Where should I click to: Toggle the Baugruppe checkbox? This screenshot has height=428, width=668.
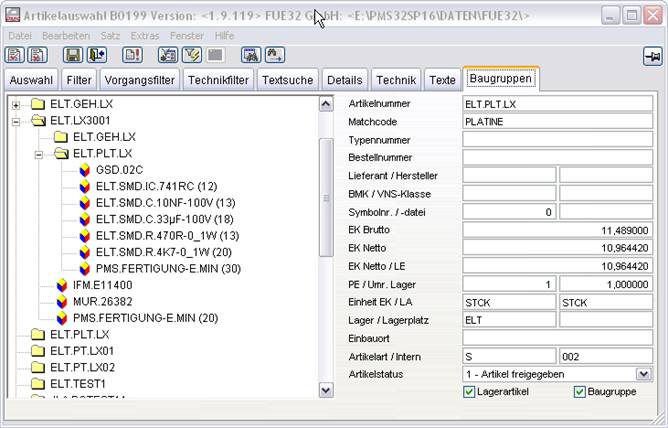(580, 392)
